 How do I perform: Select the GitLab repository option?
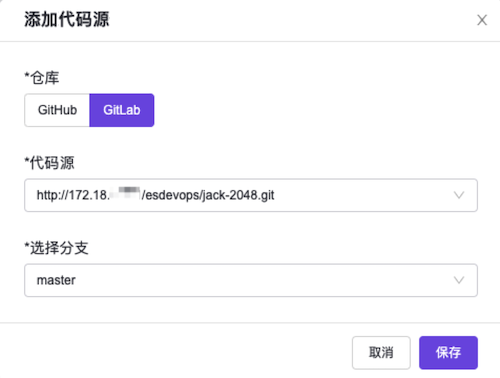pos(122,110)
